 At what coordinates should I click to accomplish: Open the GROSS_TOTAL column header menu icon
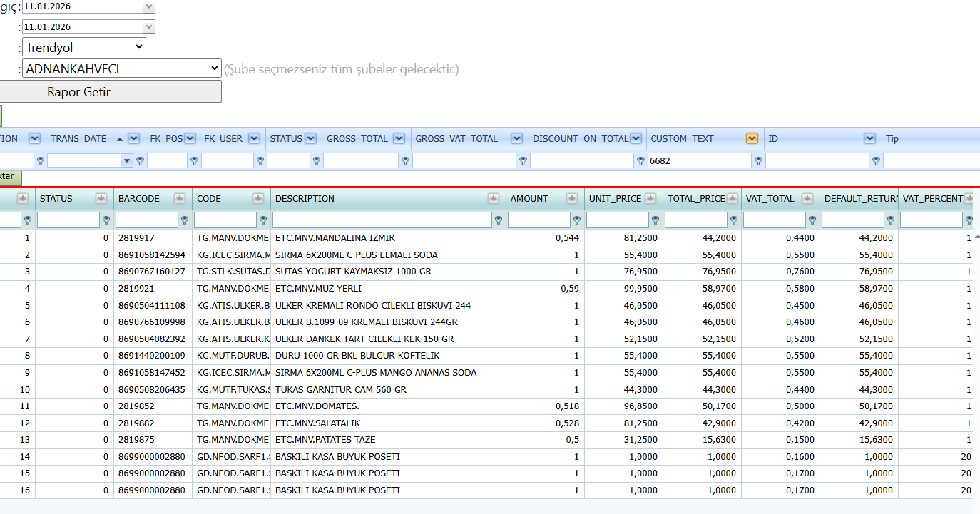(x=399, y=139)
